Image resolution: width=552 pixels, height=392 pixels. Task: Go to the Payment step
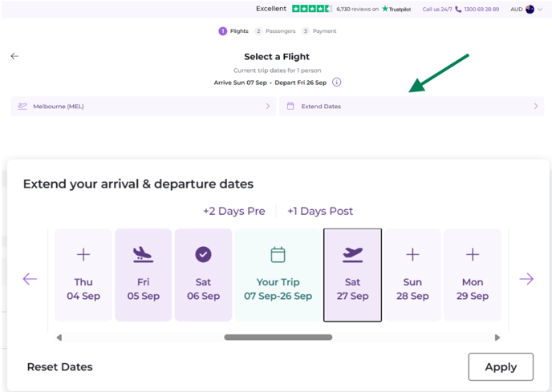319,31
